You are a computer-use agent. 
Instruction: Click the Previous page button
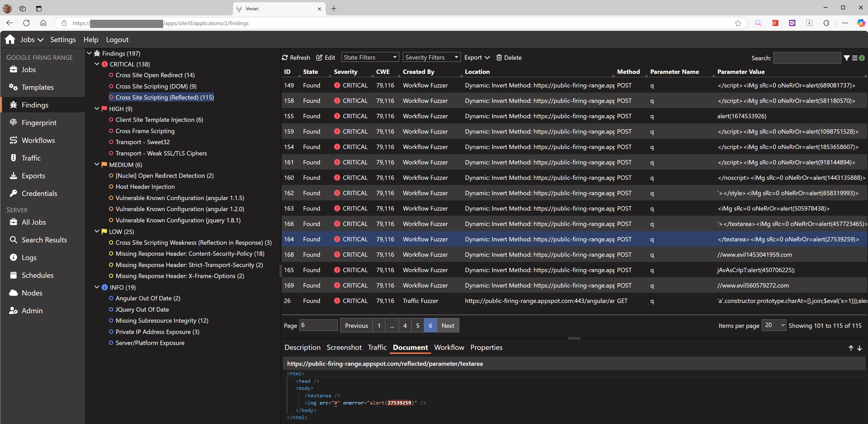click(356, 326)
